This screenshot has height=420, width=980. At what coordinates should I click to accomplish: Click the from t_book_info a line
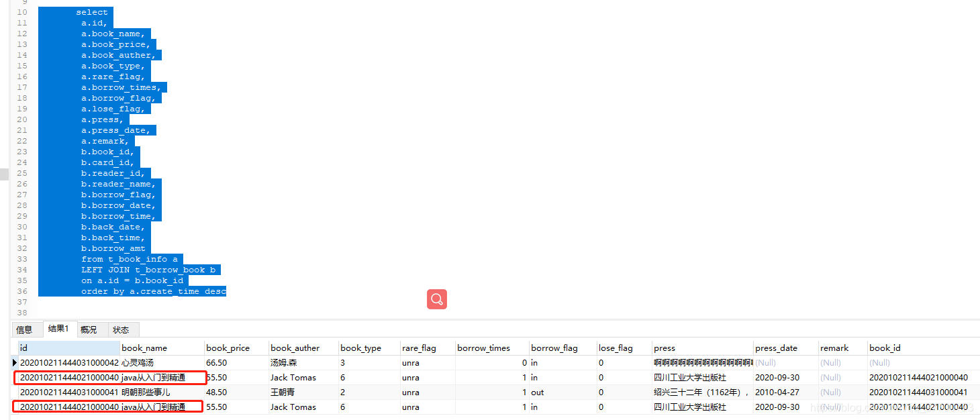click(130, 259)
